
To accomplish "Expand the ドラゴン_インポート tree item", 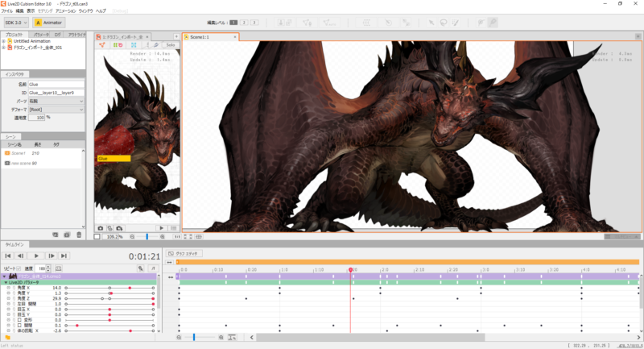I will click(4, 48).
